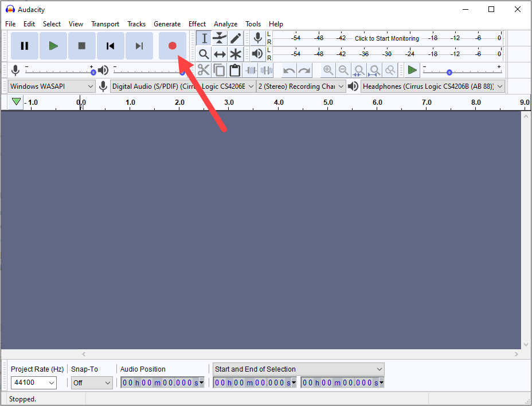
Task: Open the Analyze menu
Action: coord(226,24)
